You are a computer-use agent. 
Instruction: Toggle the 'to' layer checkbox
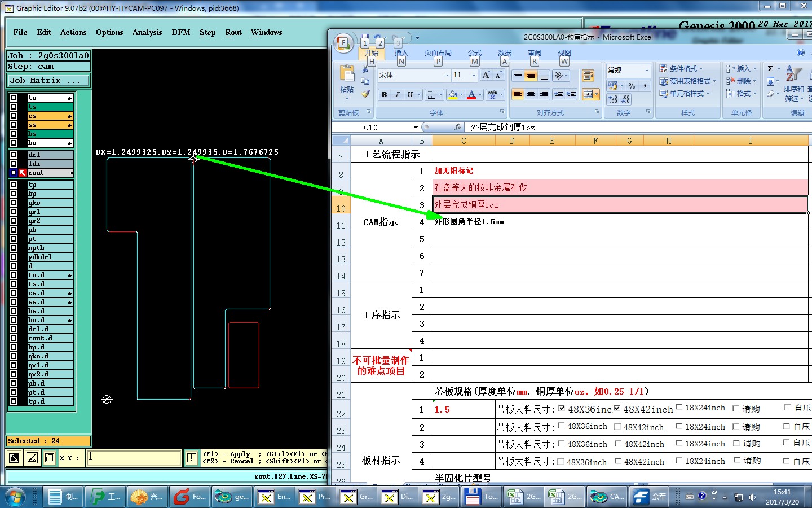coord(14,98)
